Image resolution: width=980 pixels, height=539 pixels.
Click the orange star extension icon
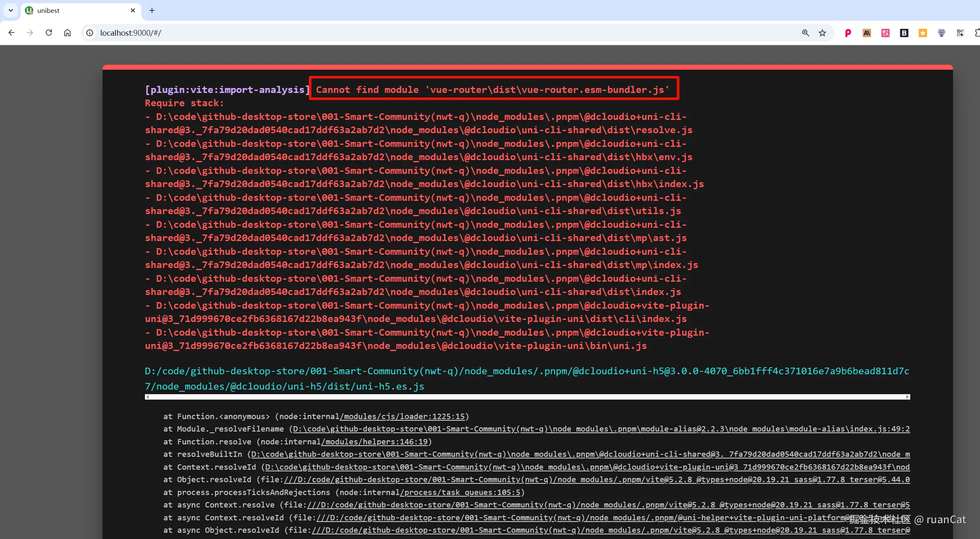coord(923,33)
